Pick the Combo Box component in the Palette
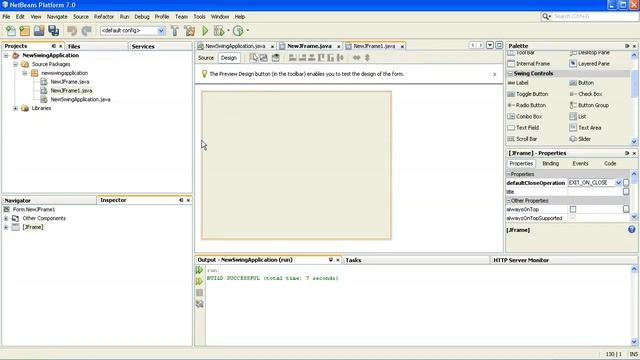 [x=525, y=116]
